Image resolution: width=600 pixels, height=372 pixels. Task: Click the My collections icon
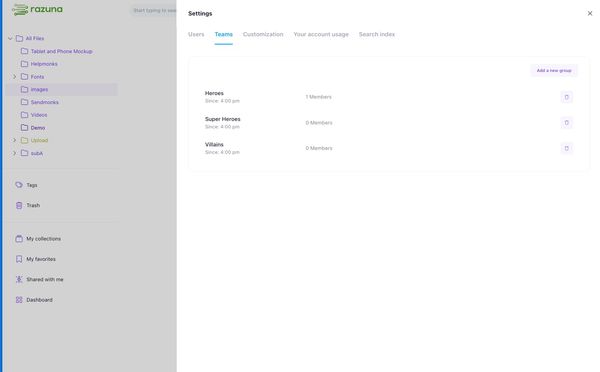coord(19,239)
